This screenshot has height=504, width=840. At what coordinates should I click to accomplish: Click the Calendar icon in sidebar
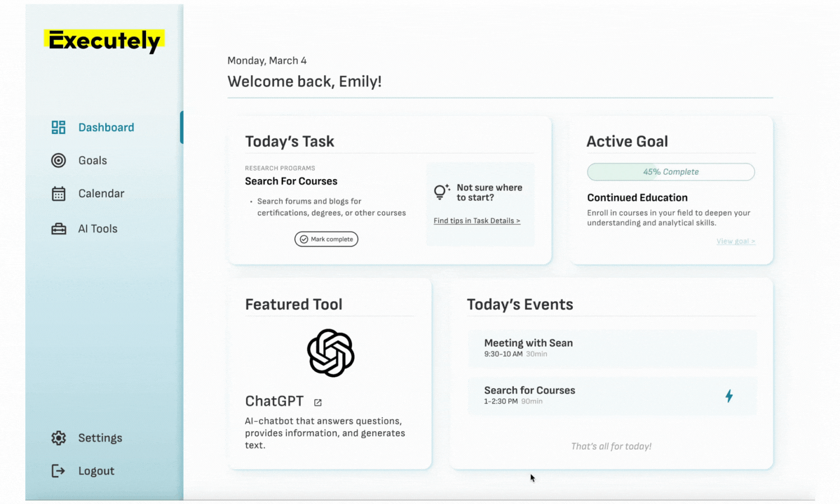tap(58, 194)
